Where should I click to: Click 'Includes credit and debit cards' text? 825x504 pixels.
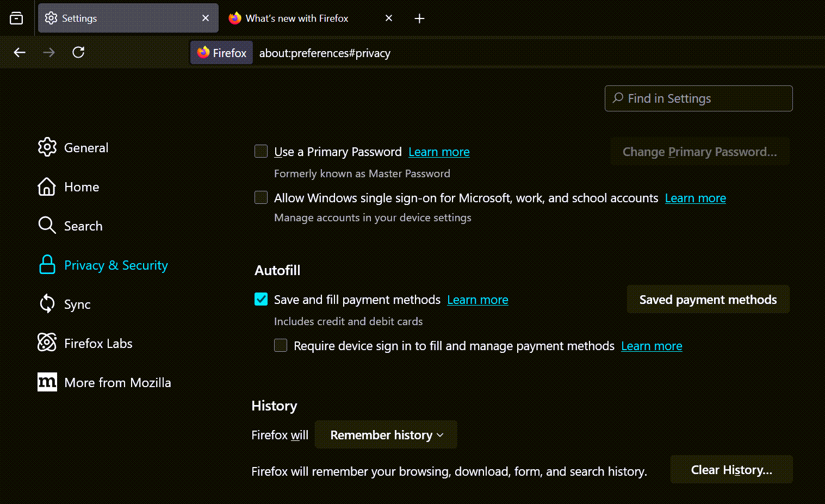click(348, 321)
